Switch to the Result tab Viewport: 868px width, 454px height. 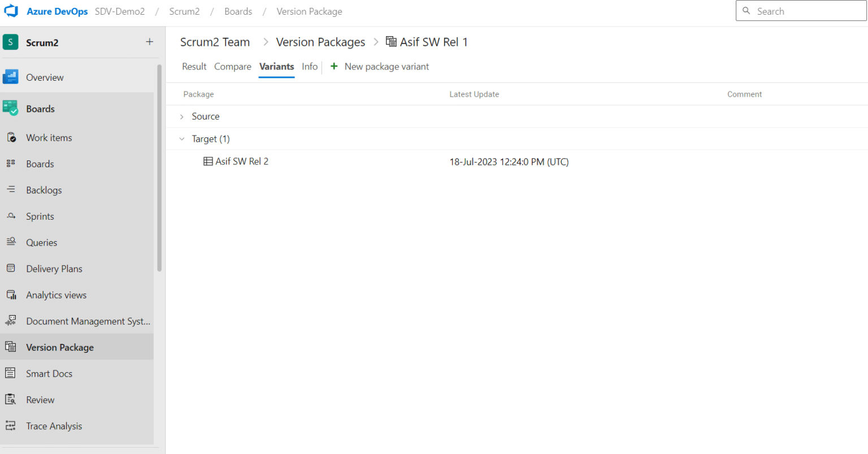[194, 67]
